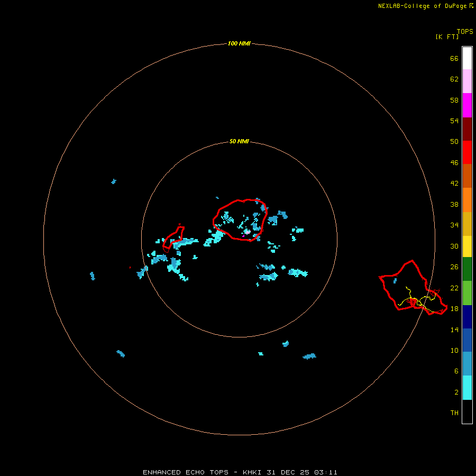Screen dimensions: 476x476
Task: Click the light pink 62 kft legend swatch
Action: point(467,81)
